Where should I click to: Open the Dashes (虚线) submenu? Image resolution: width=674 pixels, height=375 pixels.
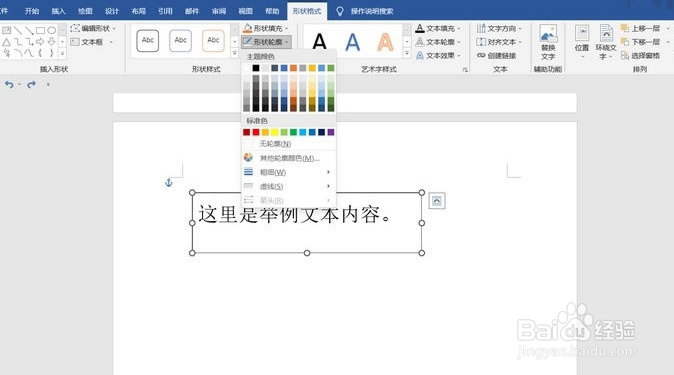coord(288,186)
